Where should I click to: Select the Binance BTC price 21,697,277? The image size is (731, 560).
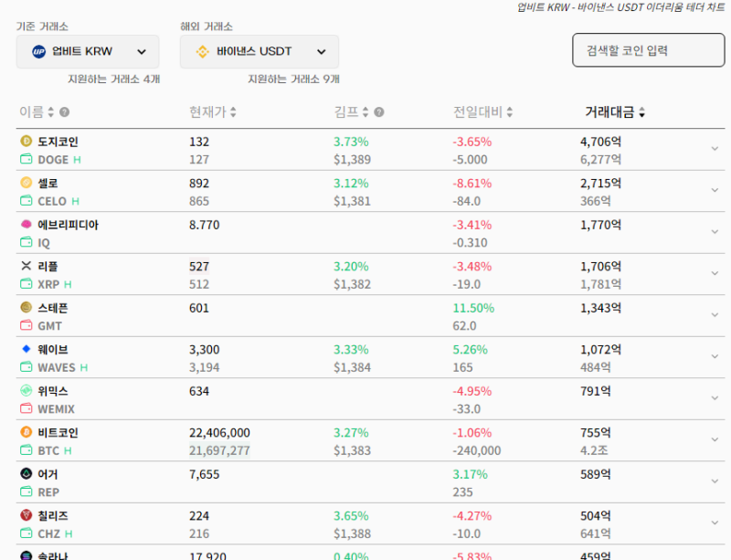pyautogui.click(x=219, y=450)
